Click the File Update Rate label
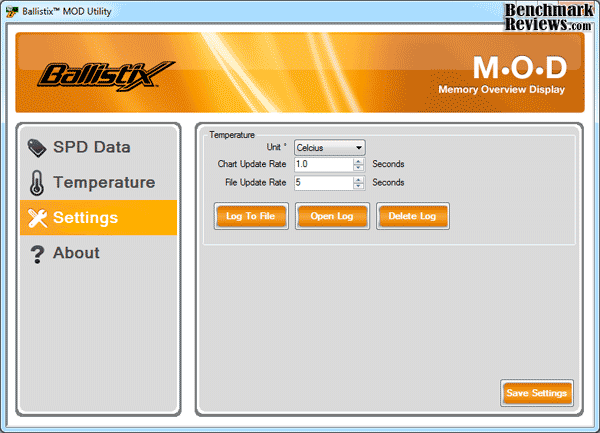Image resolution: width=600 pixels, height=433 pixels. 256,182
